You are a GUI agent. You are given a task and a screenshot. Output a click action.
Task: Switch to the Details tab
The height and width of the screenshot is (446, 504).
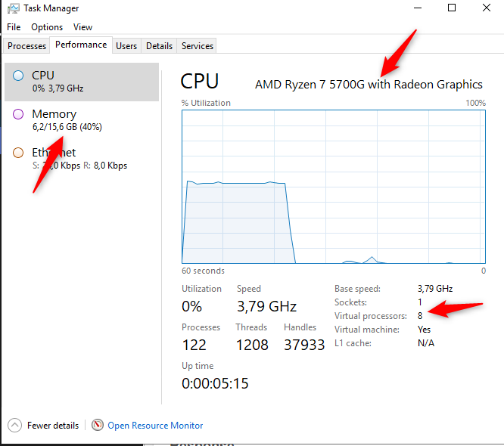pyautogui.click(x=159, y=46)
